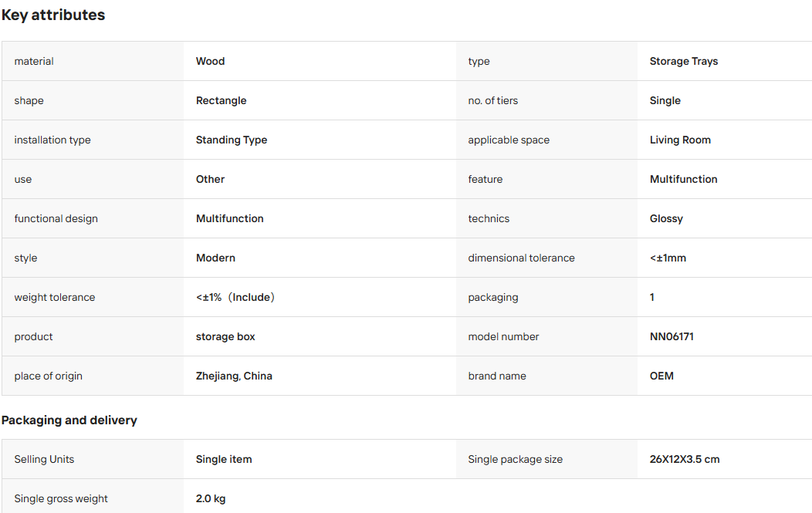Click the Standing Type installation value
The image size is (812, 513).
click(232, 140)
